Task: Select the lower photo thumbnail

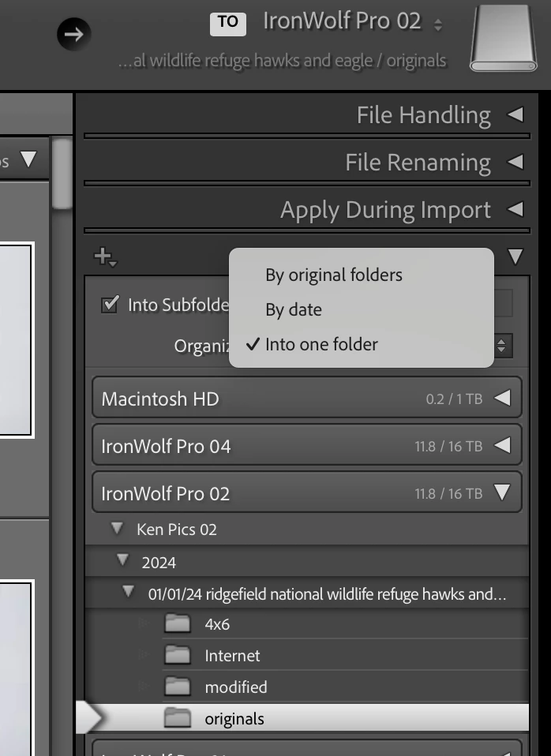Action: (16, 668)
